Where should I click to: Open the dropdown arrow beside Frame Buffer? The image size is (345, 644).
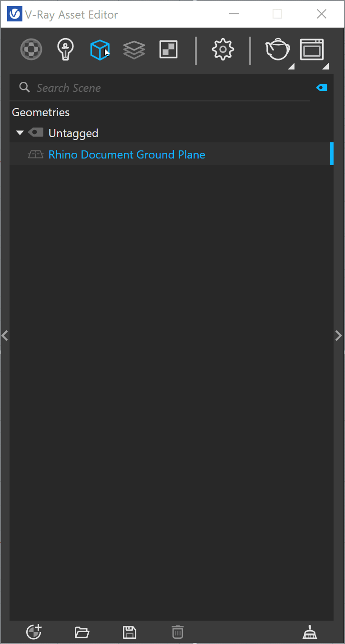pos(325,66)
